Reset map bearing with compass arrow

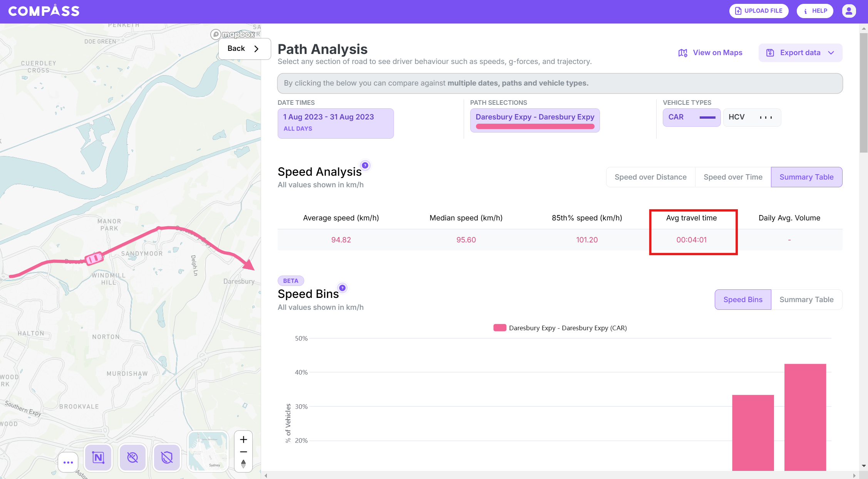pyautogui.click(x=243, y=464)
